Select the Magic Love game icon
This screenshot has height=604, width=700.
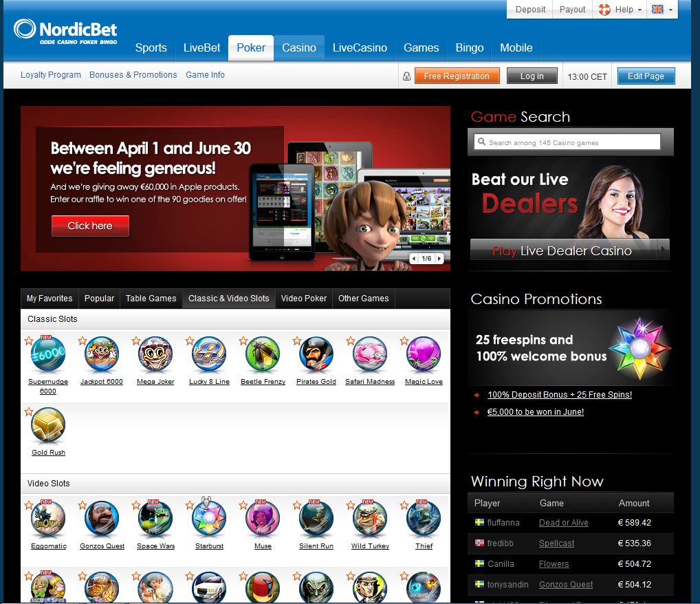(424, 354)
